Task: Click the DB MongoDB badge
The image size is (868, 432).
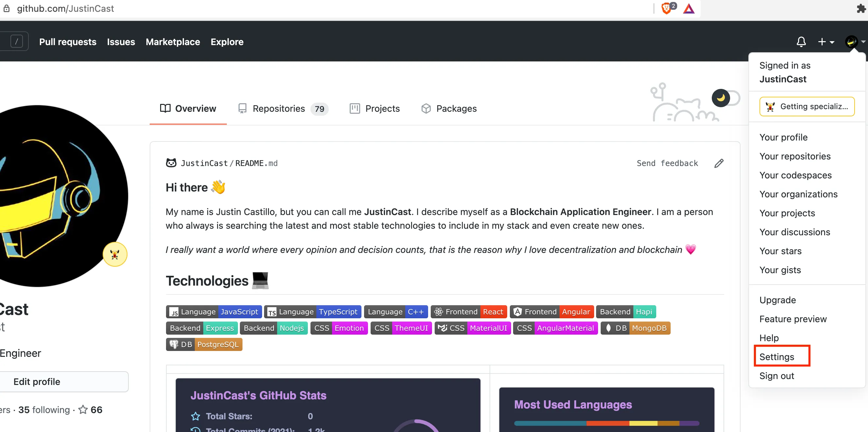Action: coord(635,328)
